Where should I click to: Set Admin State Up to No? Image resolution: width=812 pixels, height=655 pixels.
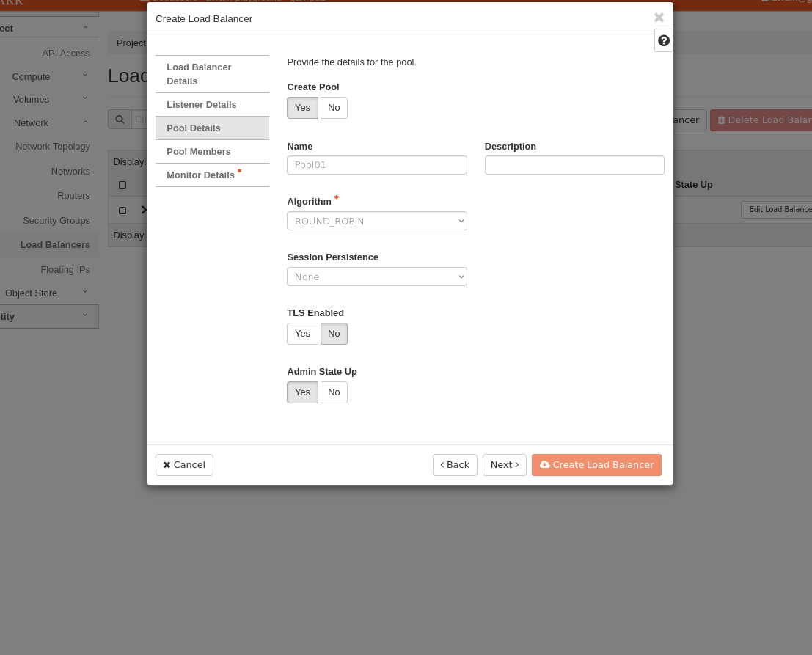334,392
